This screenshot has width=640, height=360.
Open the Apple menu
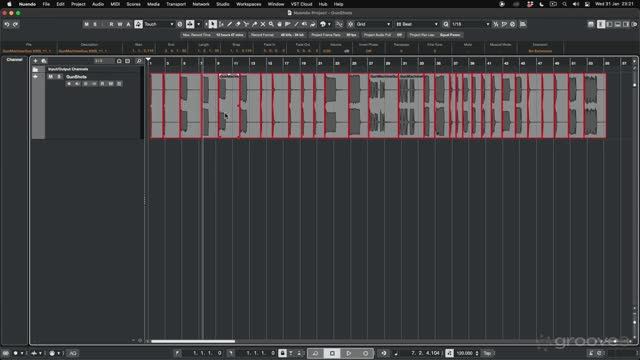click(9, 4)
